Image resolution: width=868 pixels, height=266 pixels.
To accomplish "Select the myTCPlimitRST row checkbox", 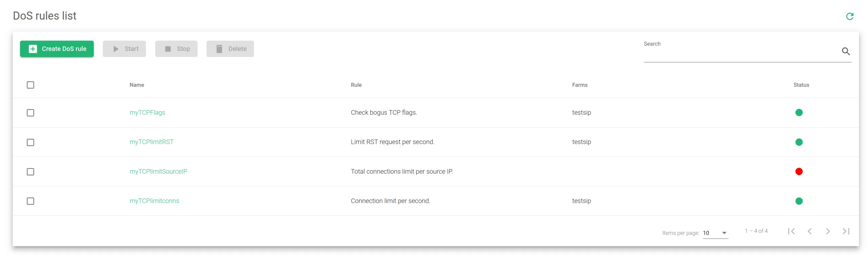I will tap(31, 142).
